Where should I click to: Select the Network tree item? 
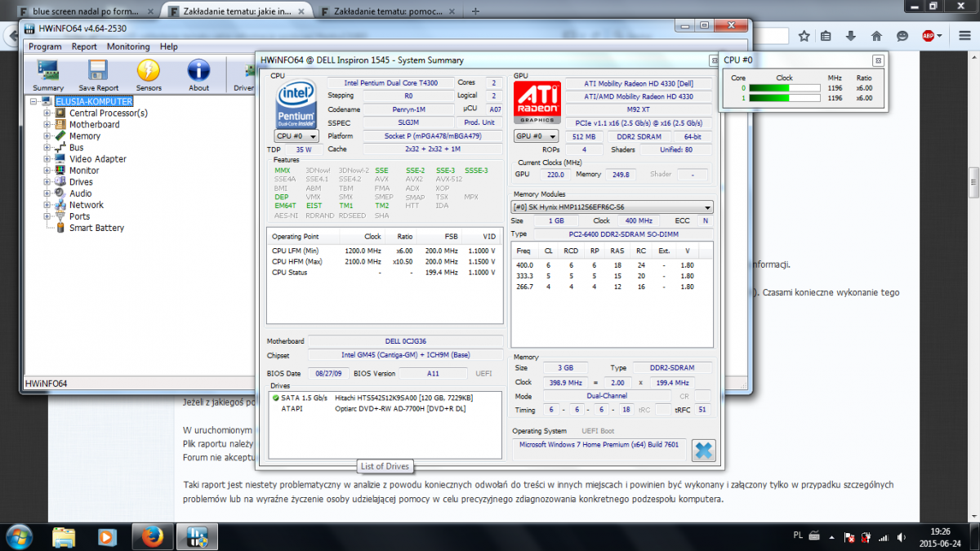pyautogui.click(x=87, y=205)
